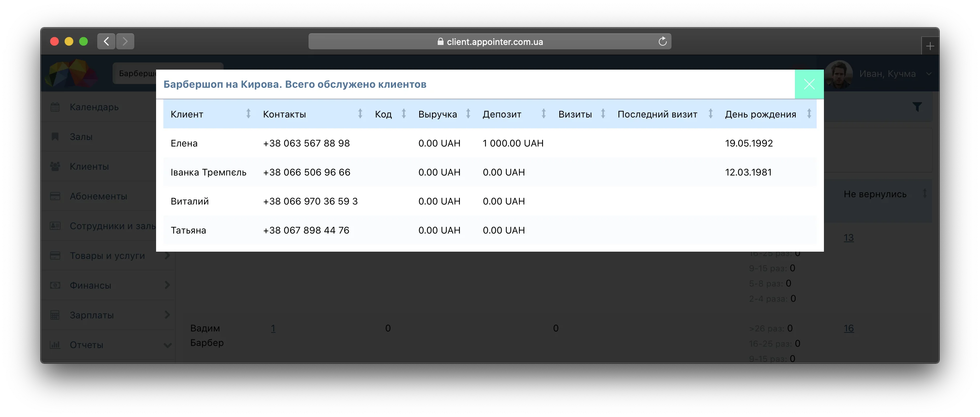Screen dimensions: 980x417
Task: Click the Вадим Барбер employee name
Action: [x=207, y=335]
